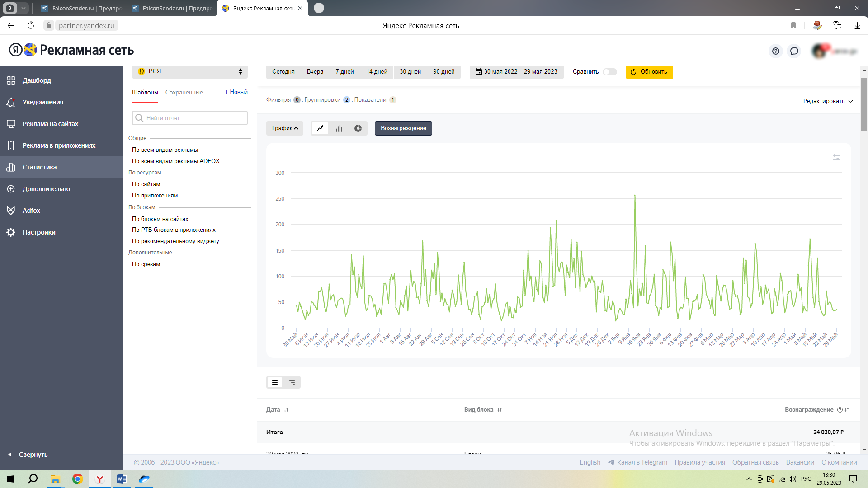
Task: Click the page vertical scrollbar
Action: pos(864,104)
